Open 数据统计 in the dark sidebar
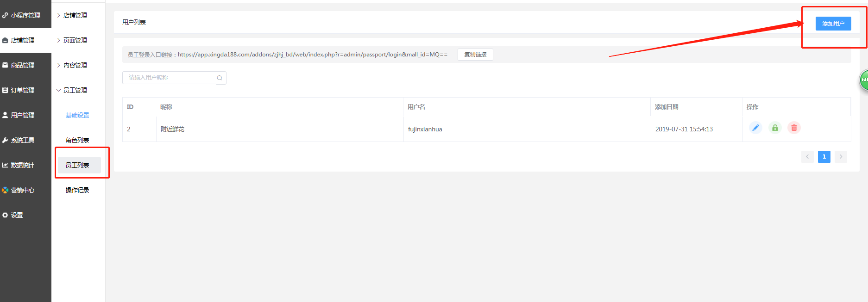Image resolution: width=868 pixels, height=302 pixels. pos(25,165)
